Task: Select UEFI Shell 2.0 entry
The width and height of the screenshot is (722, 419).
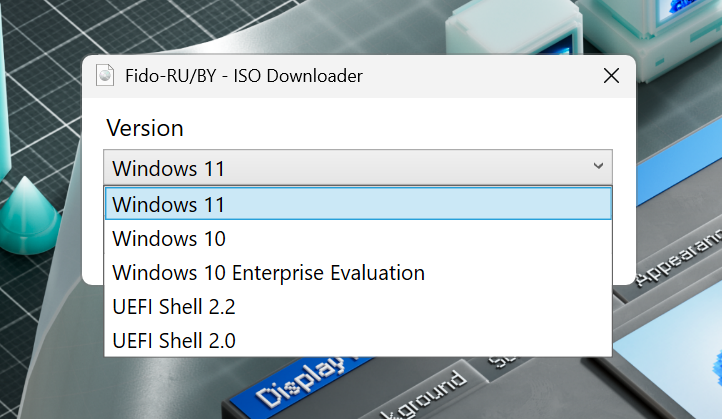Action: (x=358, y=341)
